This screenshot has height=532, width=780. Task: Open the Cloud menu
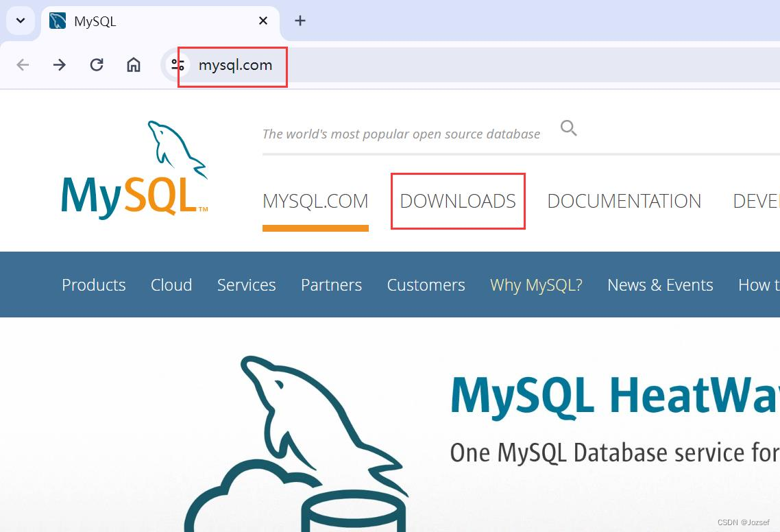click(171, 285)
